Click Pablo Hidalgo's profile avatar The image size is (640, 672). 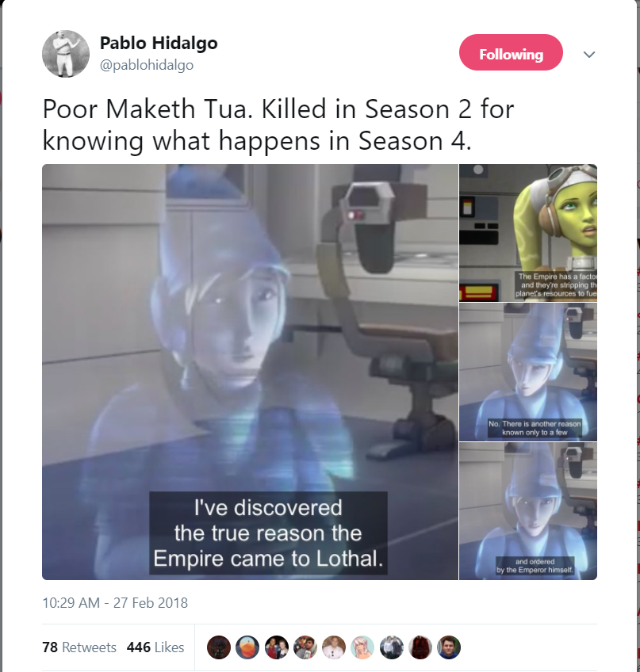(66, 54)
